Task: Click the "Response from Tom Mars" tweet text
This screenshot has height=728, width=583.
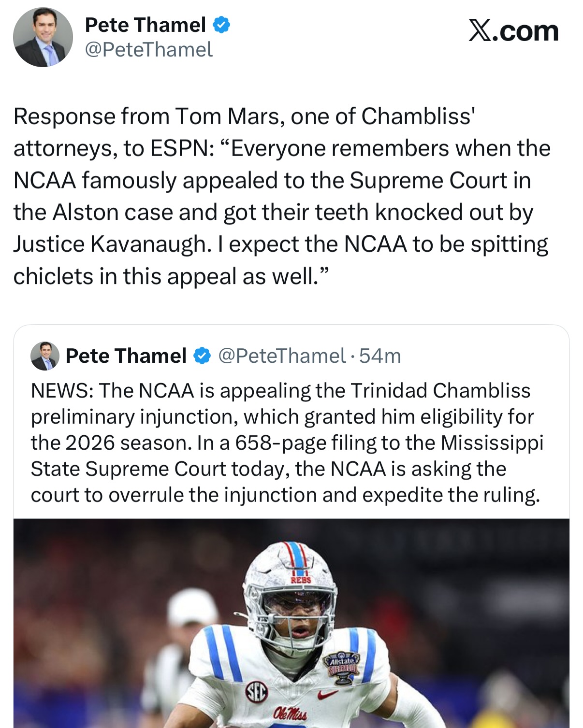Action: coord(280,196)
